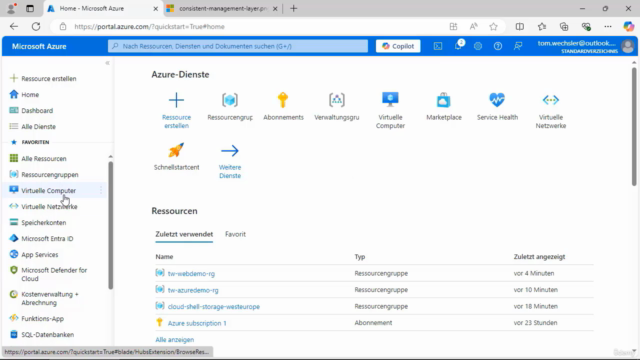Screen dimensions: 640x360
Task: Click the sidebar vertical scrollbar
Action: (x=111, y=225)
